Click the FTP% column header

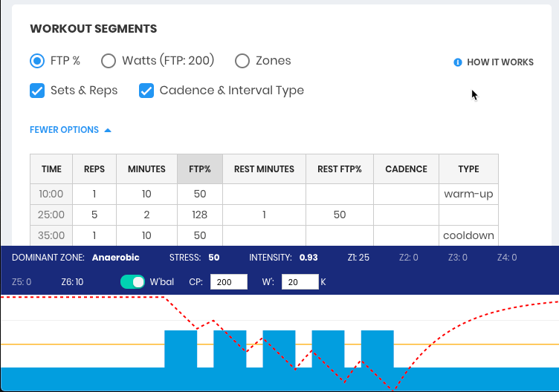pos(200,169)
